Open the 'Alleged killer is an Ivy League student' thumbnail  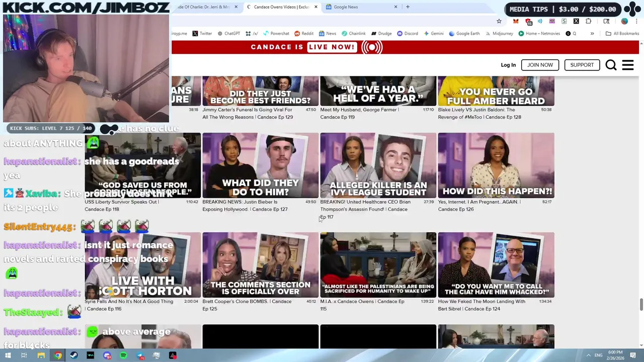tap(378, 165)
